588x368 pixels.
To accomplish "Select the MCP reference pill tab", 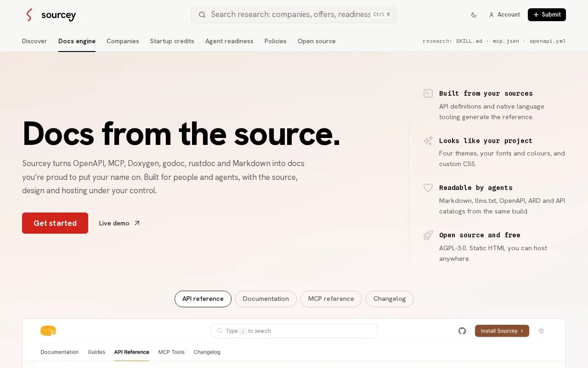I will [x=331, y=299].
